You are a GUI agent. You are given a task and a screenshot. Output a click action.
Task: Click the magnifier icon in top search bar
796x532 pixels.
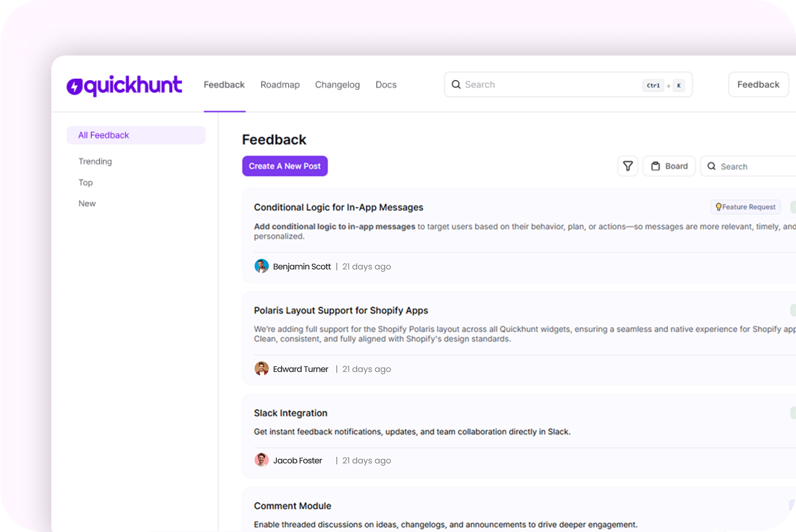coord(456,85)
